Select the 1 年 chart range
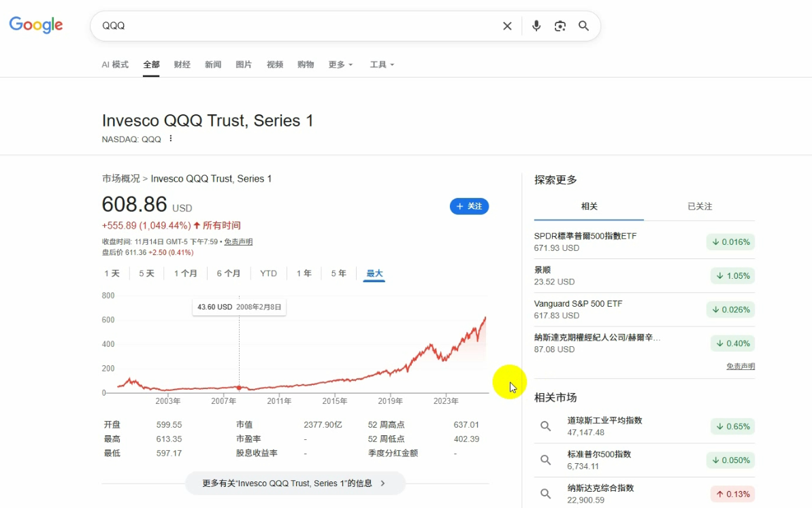812x508 pixels. coord(304,273)
